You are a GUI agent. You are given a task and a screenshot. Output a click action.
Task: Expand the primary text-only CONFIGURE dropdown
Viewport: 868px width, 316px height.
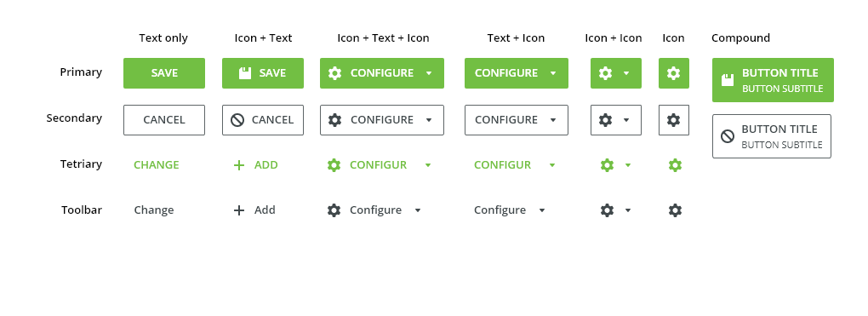point(517,73)
